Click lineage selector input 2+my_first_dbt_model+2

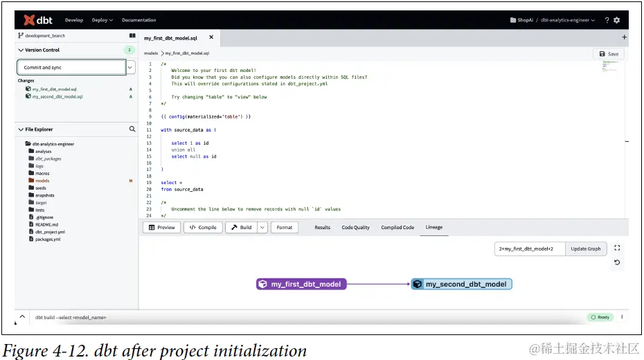pyautogui.click(x=530, y=249)
